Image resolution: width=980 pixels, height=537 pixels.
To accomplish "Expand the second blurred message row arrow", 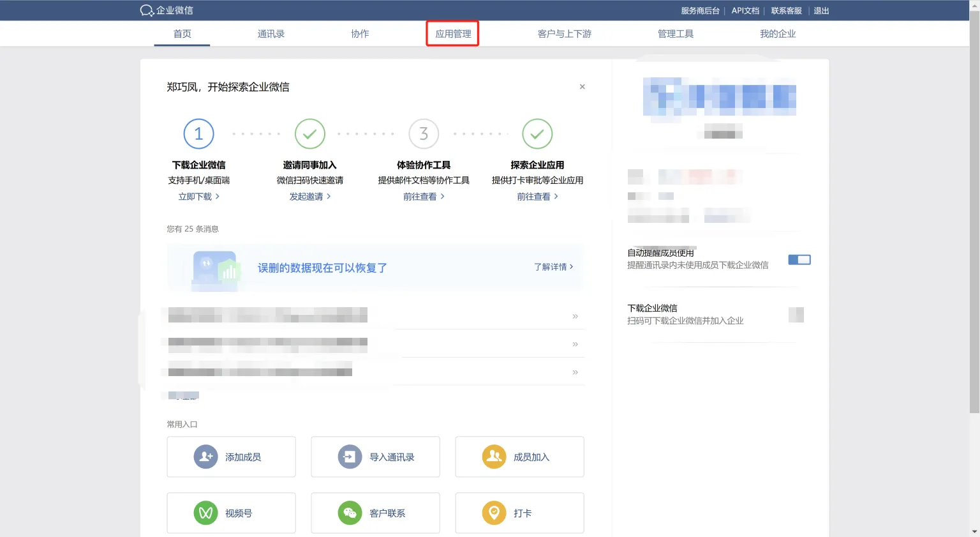I will tap(575, 344).
